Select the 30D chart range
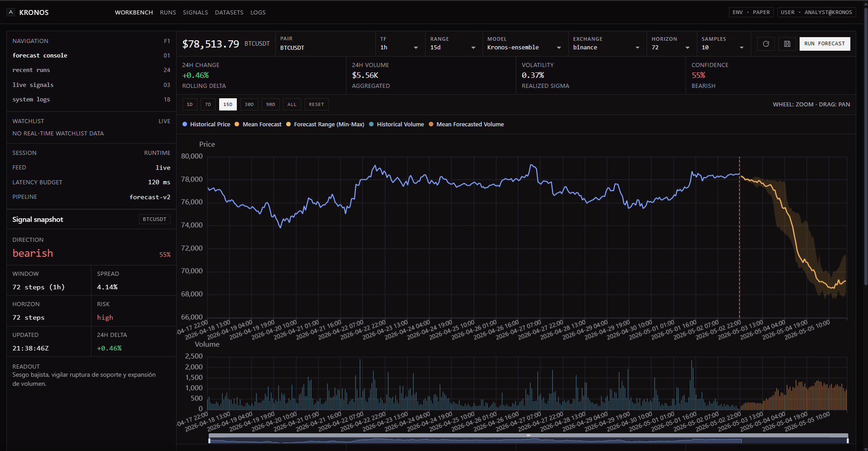Viewport: 868px width, 451px height. tap(249, 105)
